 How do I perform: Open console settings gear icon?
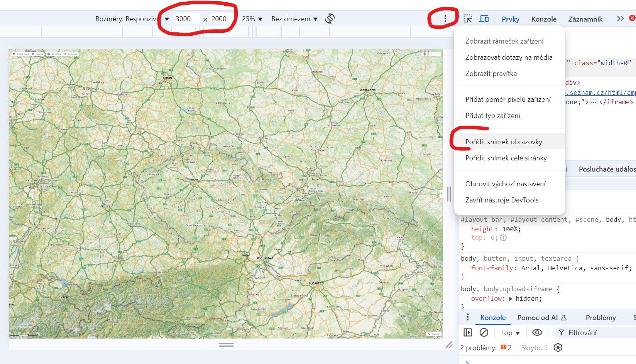click(x=558, y=347)
